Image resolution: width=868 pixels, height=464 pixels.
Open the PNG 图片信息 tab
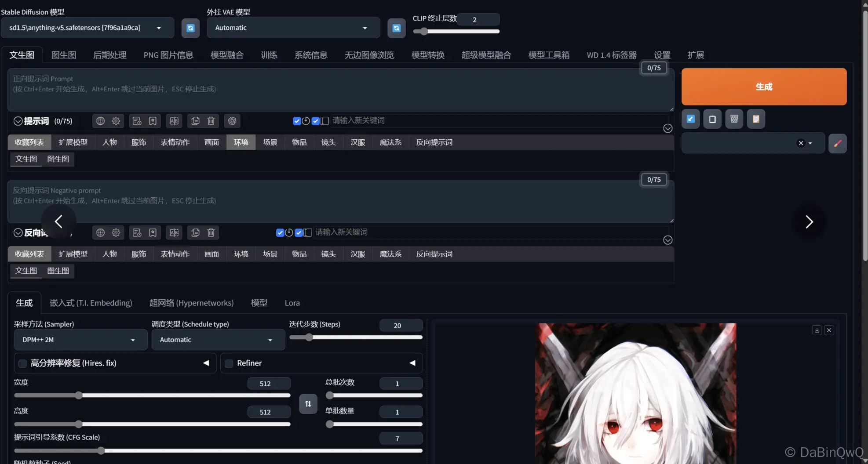(x=168, y=55)
